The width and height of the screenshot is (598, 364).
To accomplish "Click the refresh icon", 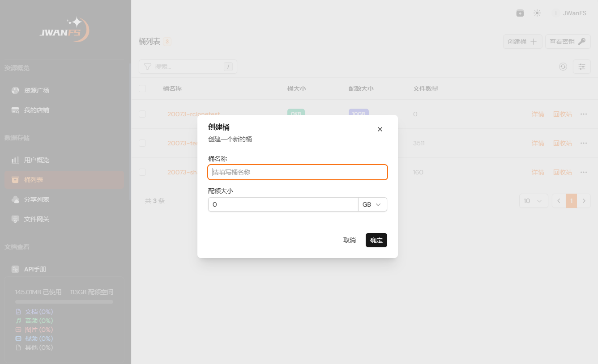I will [x=563, y=67].
